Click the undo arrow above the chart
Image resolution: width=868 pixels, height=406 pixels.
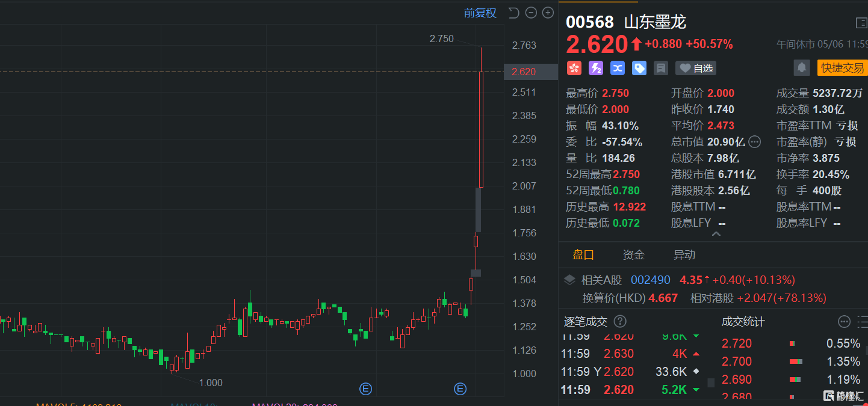point(513,13)
